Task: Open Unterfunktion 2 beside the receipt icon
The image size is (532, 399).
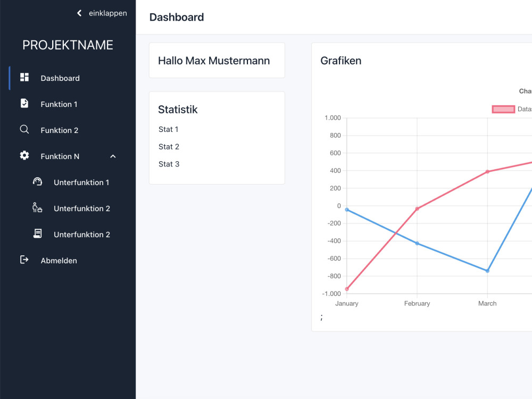Action: point(82,235)
